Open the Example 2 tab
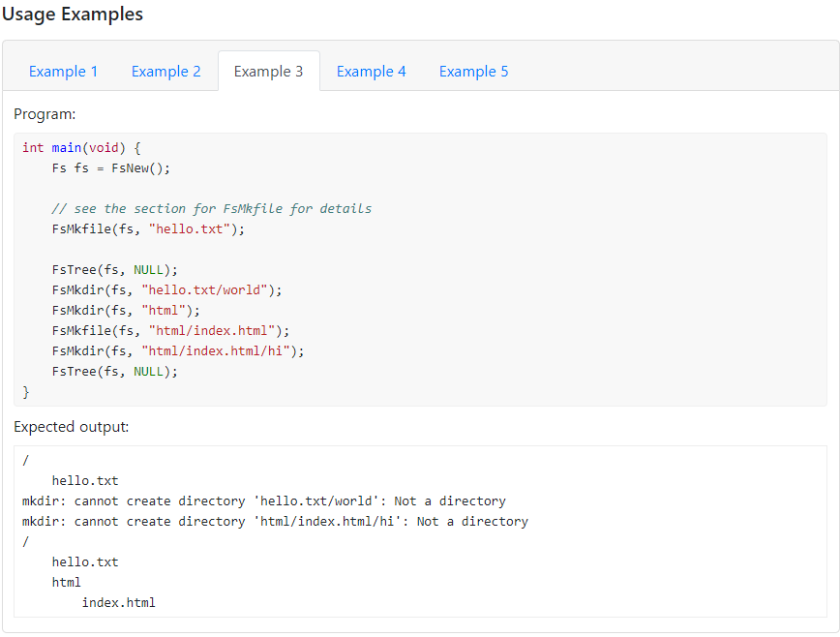 pyautogui.click(x=166, y=71)
